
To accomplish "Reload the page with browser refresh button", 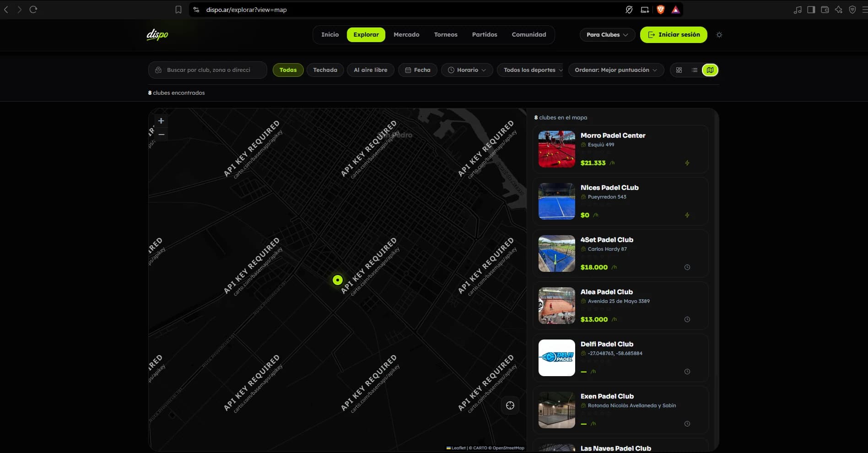I will click(33, 10).
